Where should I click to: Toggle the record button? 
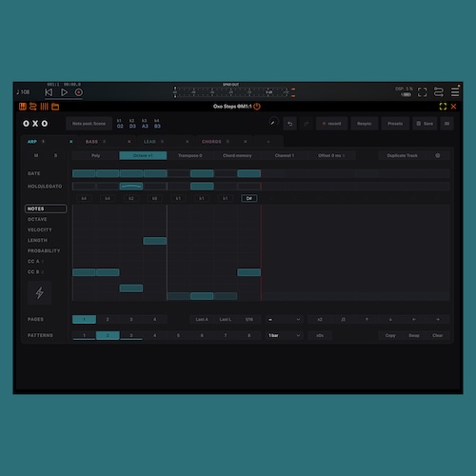(332, 124)
